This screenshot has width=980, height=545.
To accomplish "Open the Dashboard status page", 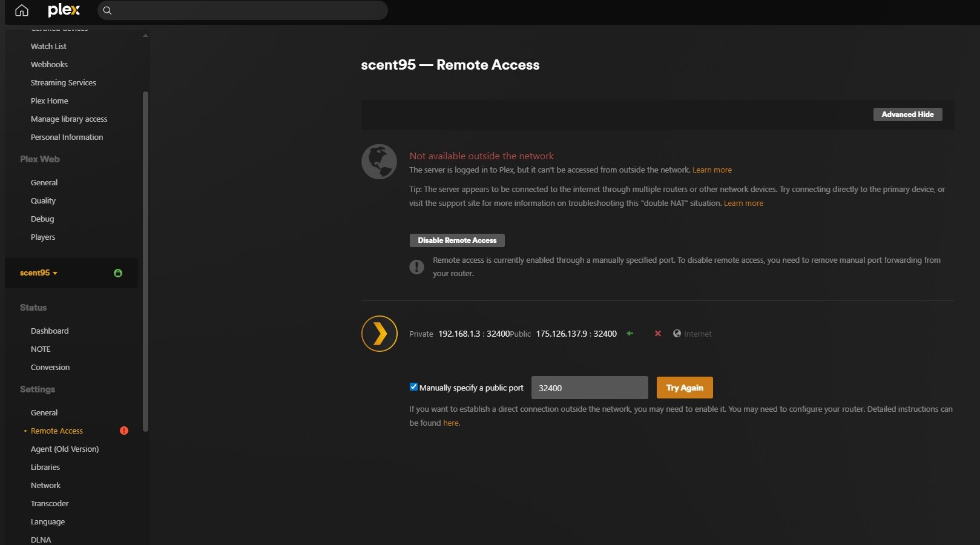I will click(50, 331).
